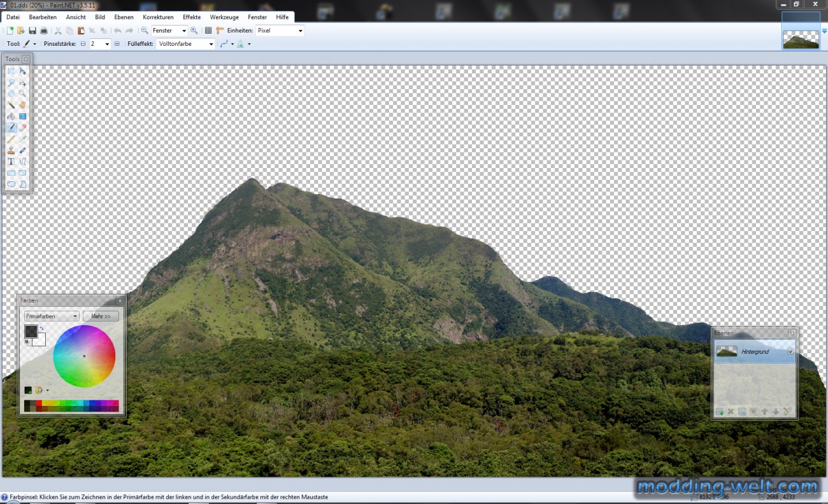This screenshot has width=828, height=504.
Task: Swap primary and secondary colors
Action: click(x=41, y=328)
